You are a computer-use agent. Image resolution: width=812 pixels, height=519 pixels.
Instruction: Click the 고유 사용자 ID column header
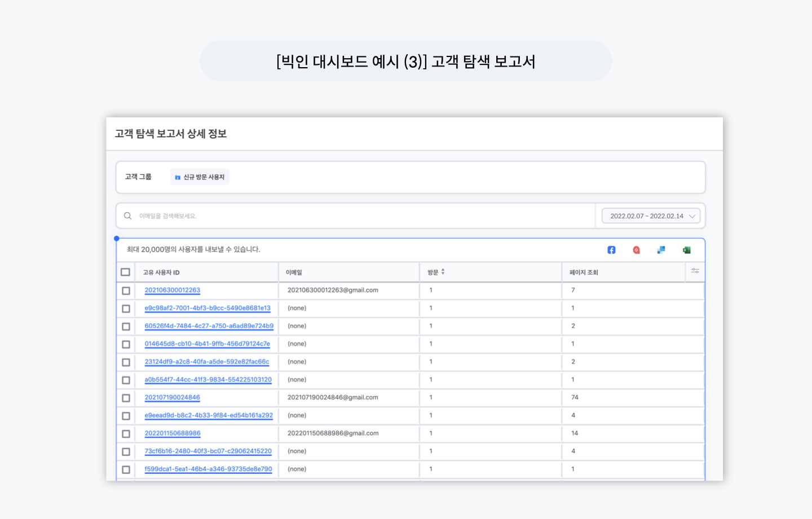161,272
